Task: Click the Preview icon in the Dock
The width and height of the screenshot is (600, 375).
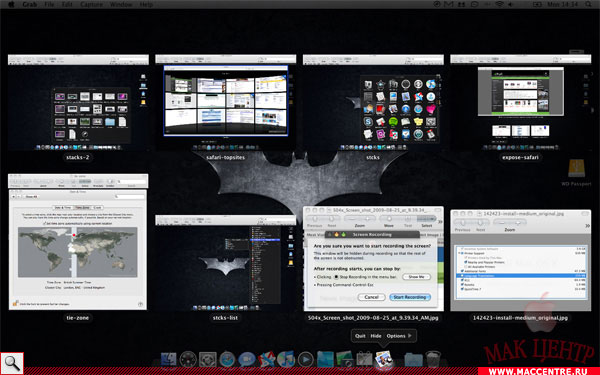Action: coord(384,359)
